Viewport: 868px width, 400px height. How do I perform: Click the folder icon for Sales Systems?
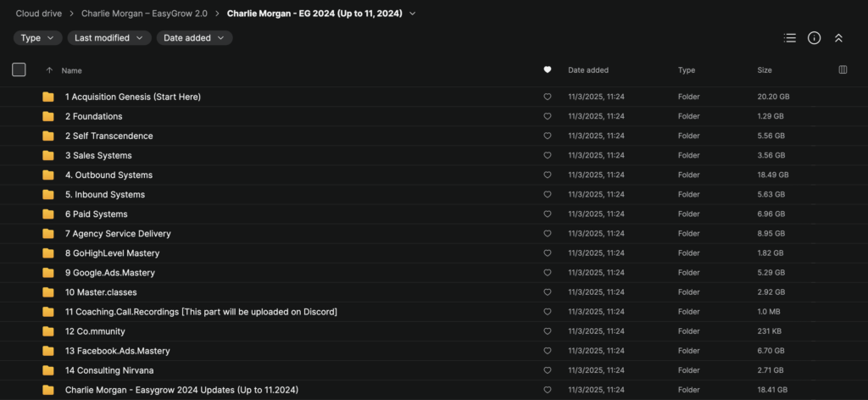48,156
